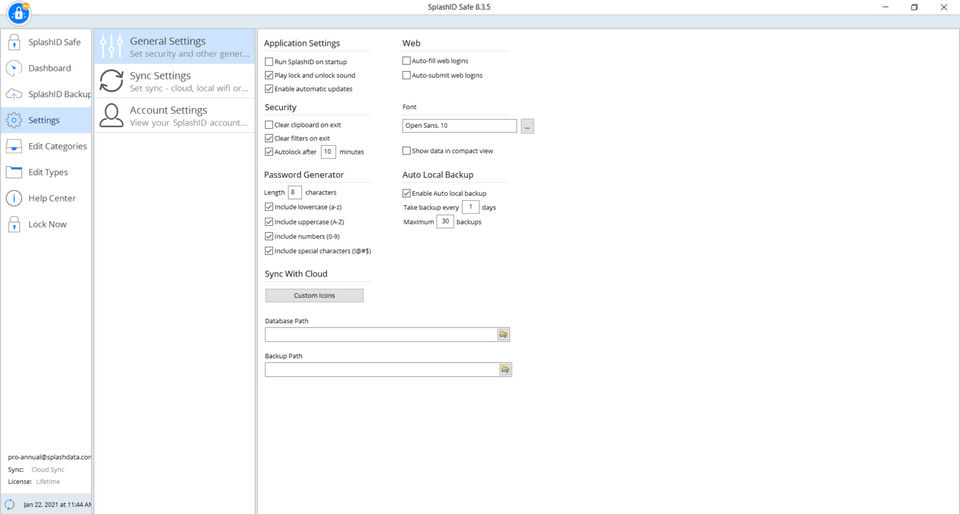Screen dimensions: 960x514
Task: Click the Autolock minutes field
Action: point(328,152)
